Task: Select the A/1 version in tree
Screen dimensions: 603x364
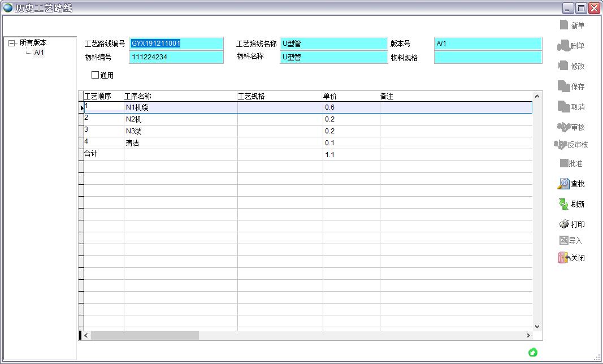Action: (39, 53)
